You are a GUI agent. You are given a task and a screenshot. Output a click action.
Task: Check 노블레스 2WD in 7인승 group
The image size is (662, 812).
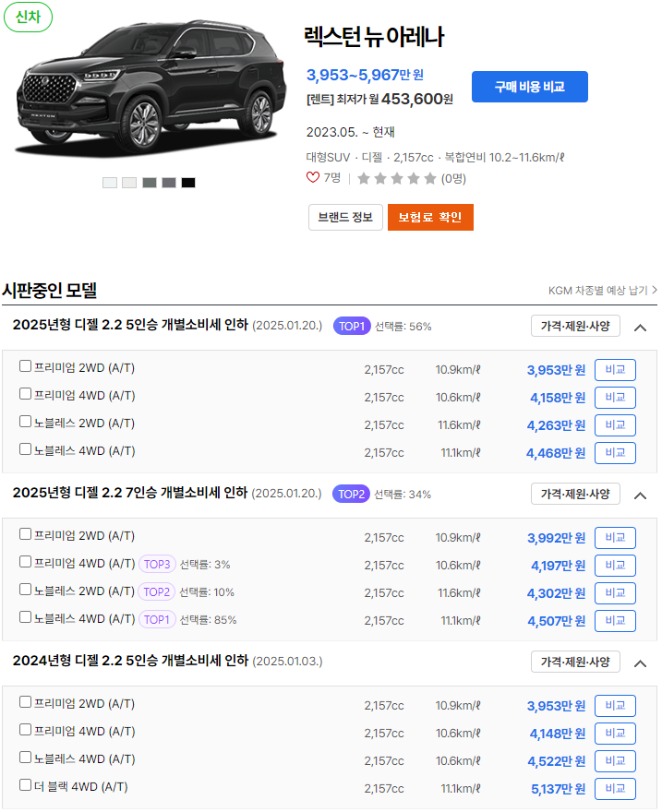coord(25,590)
